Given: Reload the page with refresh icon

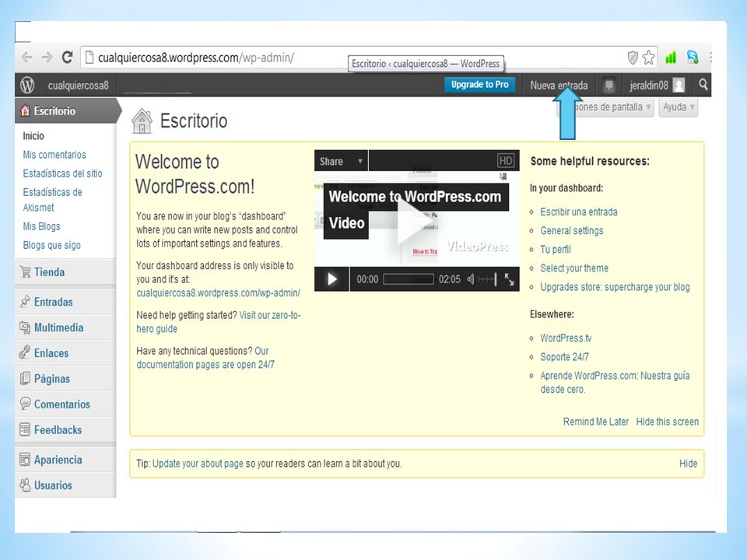Looking at the screenshot, I should [x=67, y=57].
